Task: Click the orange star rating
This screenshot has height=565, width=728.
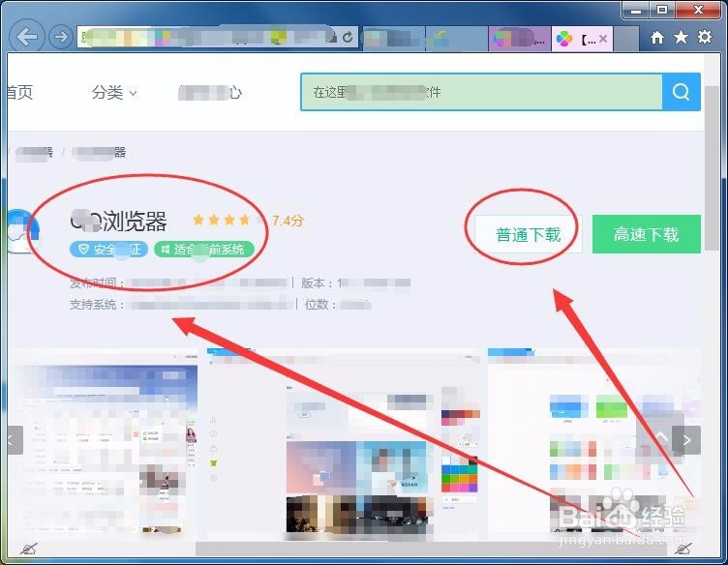Action: click(227, 220)
